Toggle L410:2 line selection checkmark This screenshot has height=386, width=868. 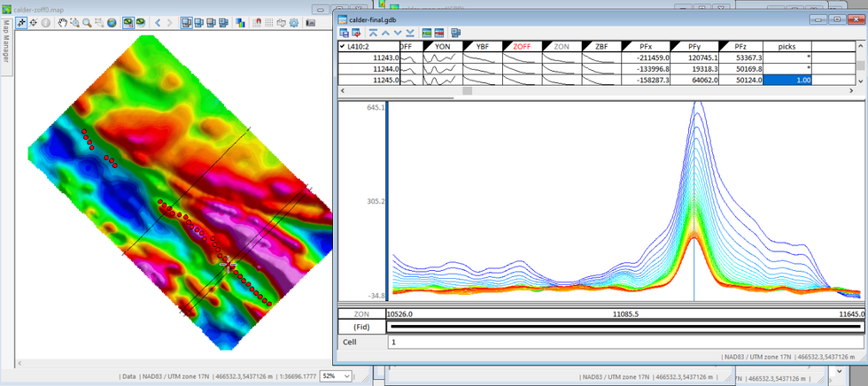(343, 46)
